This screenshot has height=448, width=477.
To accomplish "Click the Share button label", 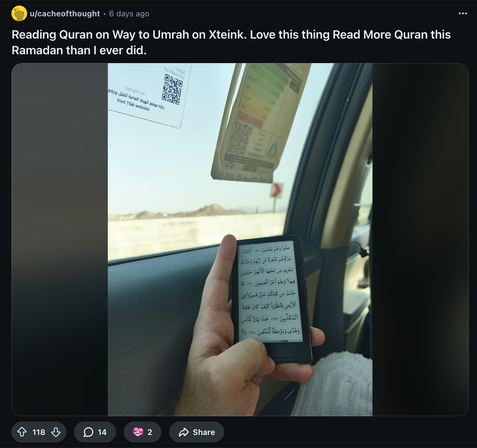I will [x=204, y=432].
